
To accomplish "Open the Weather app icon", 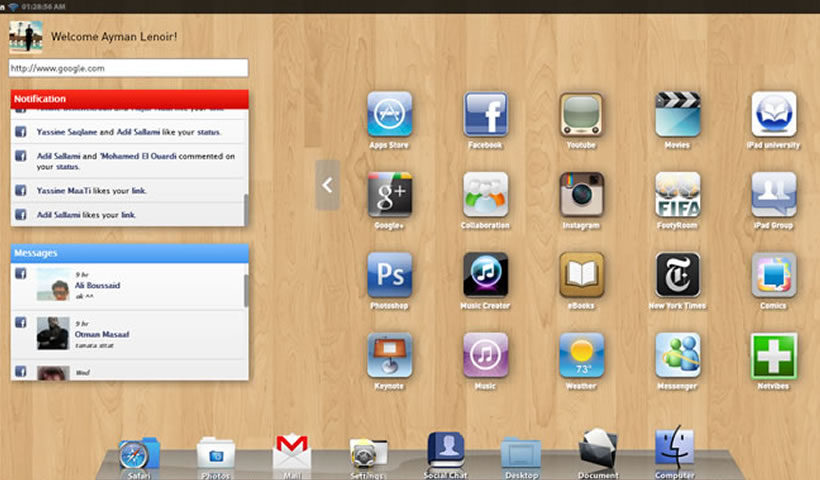I will [581, 355].
